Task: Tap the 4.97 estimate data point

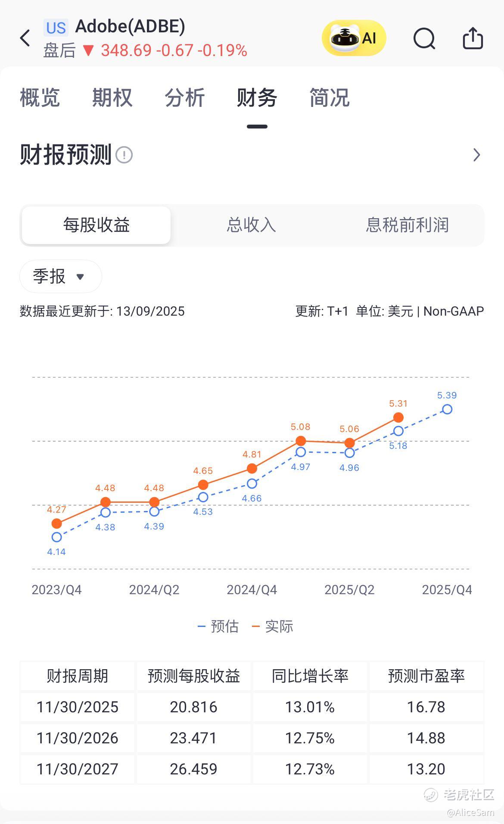Action: (x=301, y=452)
